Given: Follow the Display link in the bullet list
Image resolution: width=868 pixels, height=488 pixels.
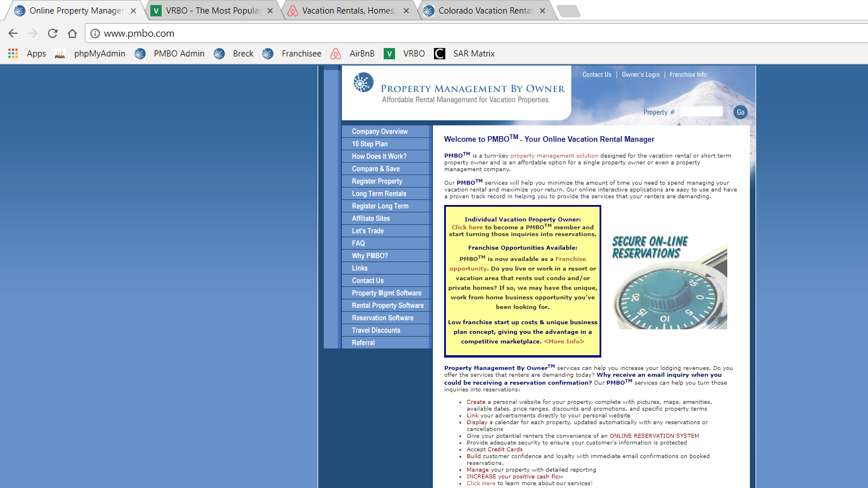Looking at the screenshot, I should coord(477,422).
